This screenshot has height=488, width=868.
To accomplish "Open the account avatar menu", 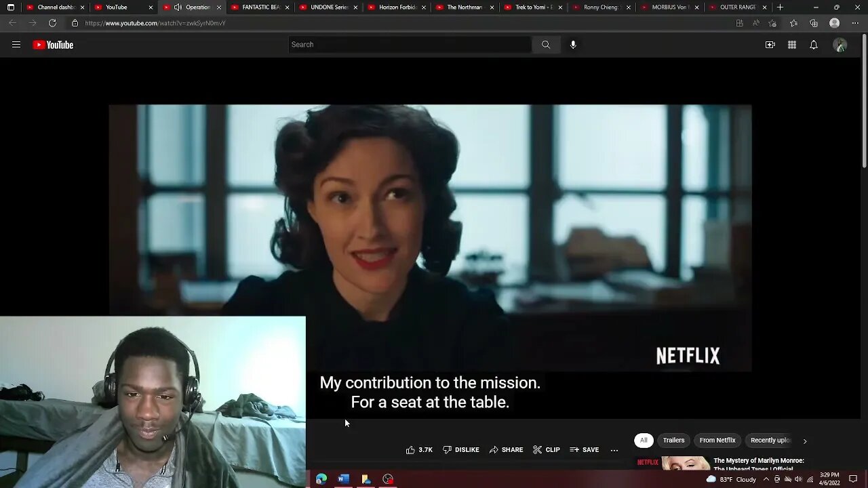I will 840,45.
